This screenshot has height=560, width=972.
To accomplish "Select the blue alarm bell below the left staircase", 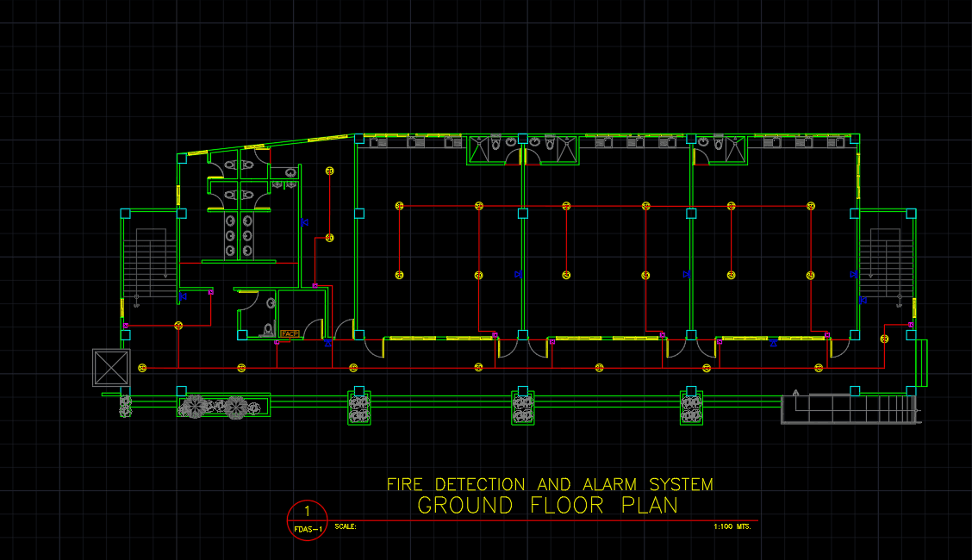I will point(183,296).
